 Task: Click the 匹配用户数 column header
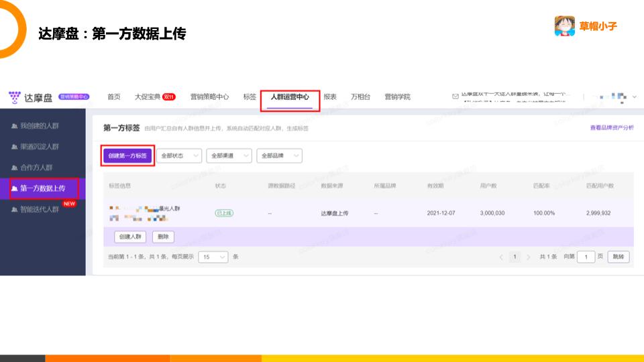point(600,186)
